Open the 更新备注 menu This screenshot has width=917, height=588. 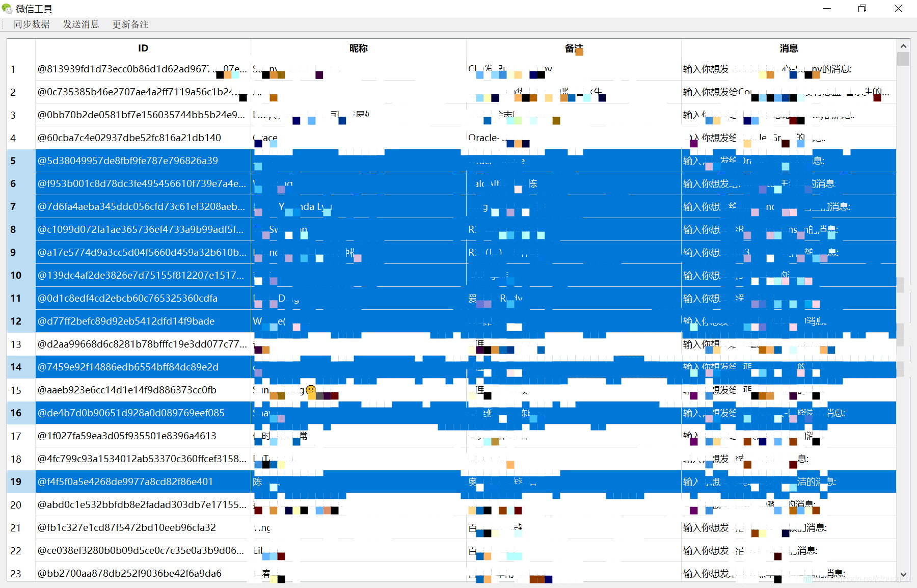(x=130, y=24)
